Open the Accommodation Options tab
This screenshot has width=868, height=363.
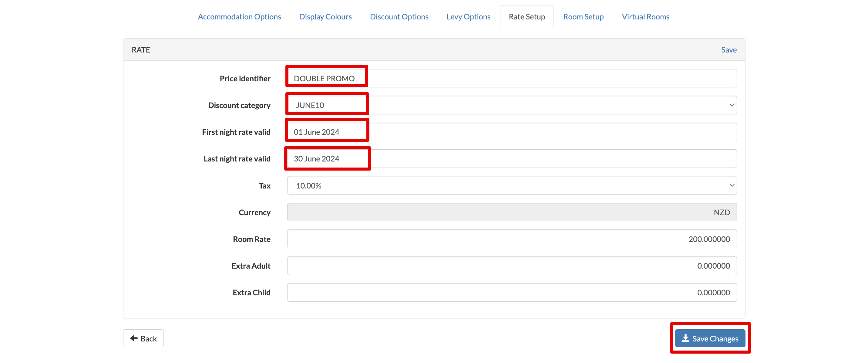click(x=239, y=16)
